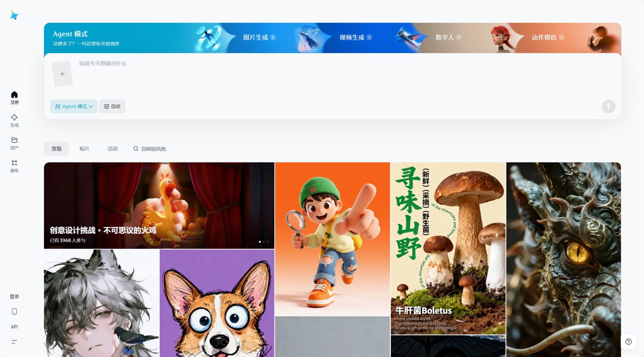Open the 资产 folder icon in sidebar
This screenshot has width=644, height=357.
click(14, 140)
